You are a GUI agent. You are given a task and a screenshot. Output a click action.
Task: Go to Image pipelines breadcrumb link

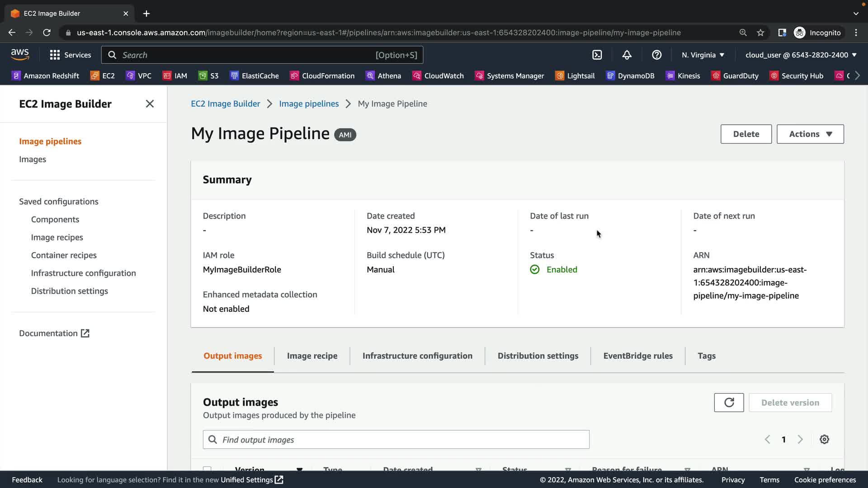309,104
